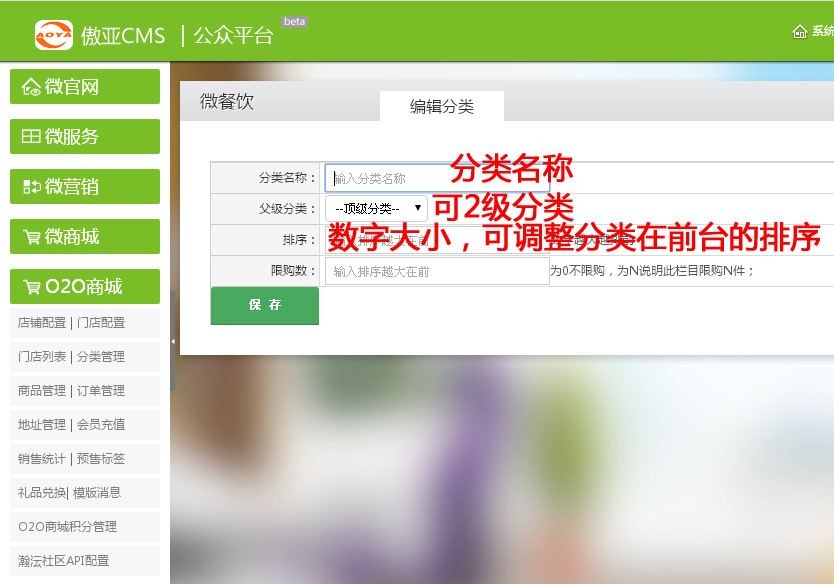Screen dimensions: 834x584
Task: Open O2O商城积分管理
Action: pos(67,527)
